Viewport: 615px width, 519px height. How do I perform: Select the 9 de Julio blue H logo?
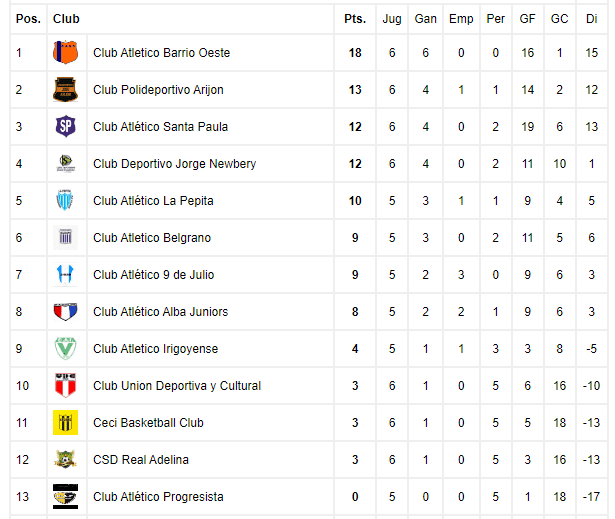65,274
